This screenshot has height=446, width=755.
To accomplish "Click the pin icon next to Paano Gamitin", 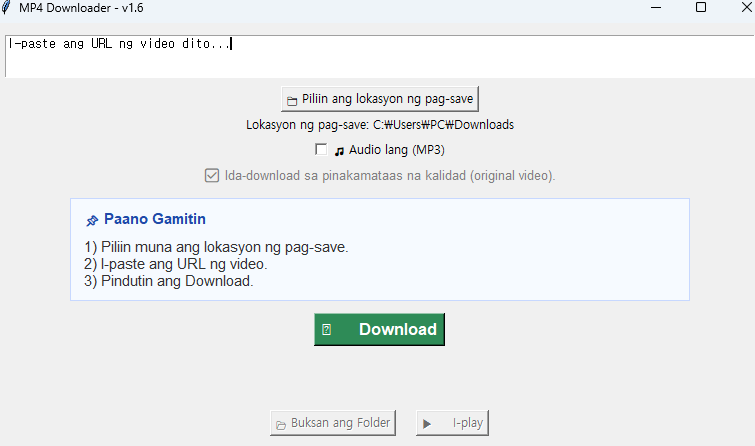I will (92, 220).
